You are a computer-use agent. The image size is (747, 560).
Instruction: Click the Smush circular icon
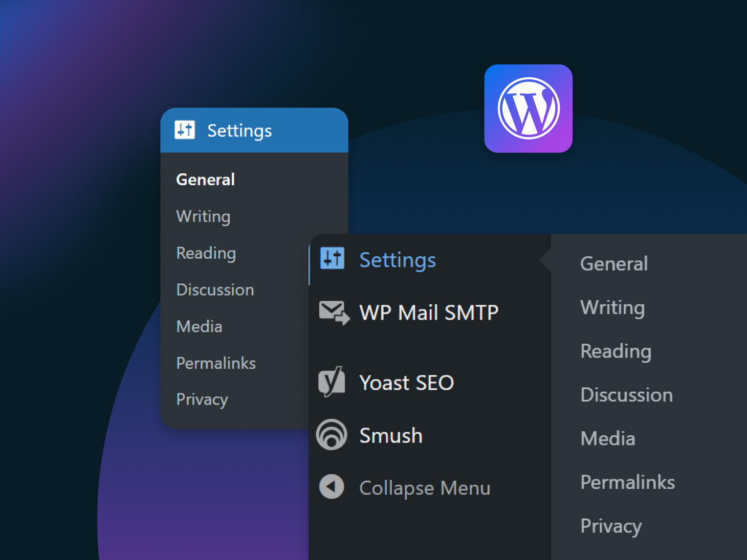click(x=332, y=435)
